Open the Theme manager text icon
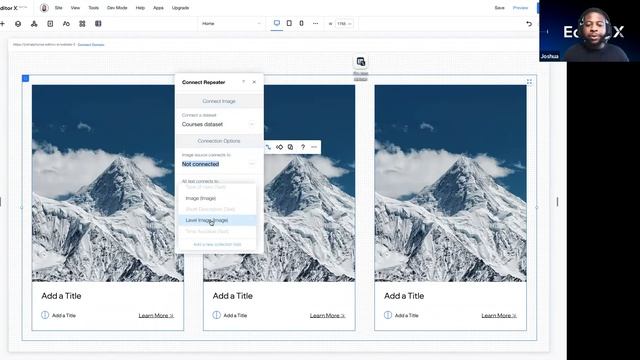Image resolution: width=640 pixels, height=360 pixels. pos(66,24)
